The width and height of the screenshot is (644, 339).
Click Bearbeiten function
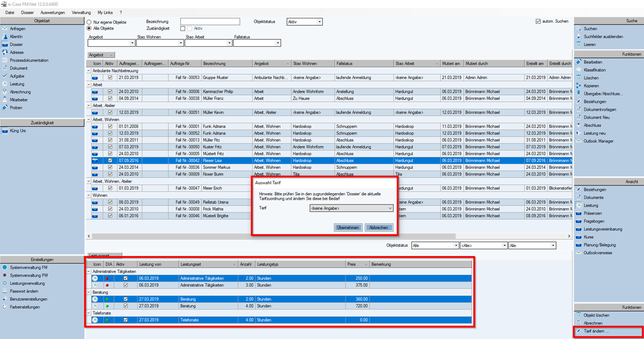(593, 62)
